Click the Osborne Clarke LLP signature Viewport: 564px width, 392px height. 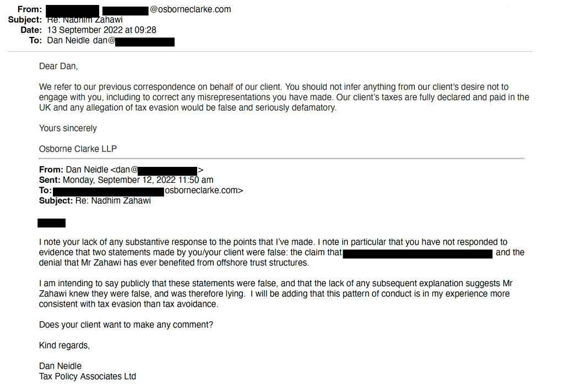(x=78, y=149)
